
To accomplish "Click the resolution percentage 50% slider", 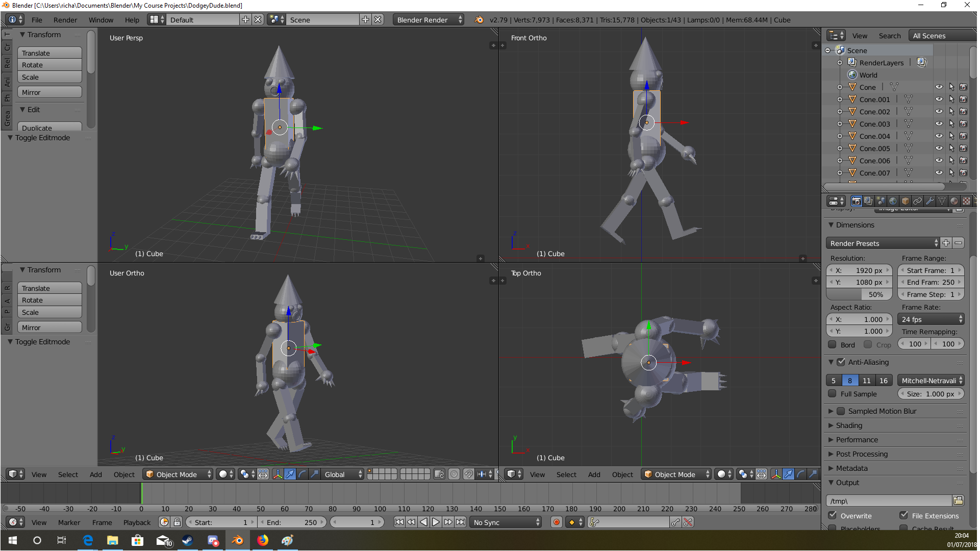I will point(859,294).
